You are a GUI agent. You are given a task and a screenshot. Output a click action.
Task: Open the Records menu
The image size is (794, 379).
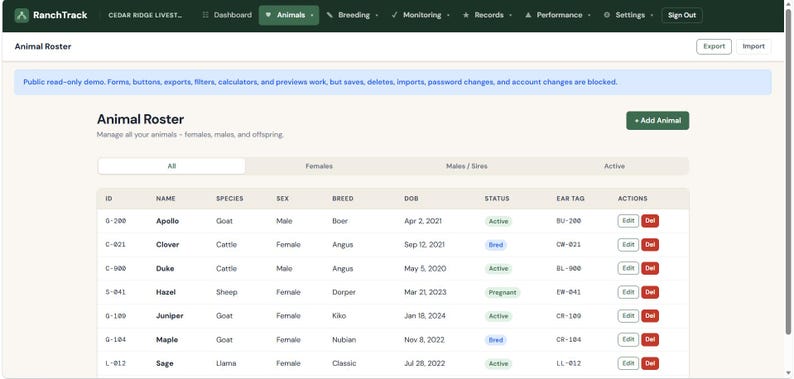point(488,15)
